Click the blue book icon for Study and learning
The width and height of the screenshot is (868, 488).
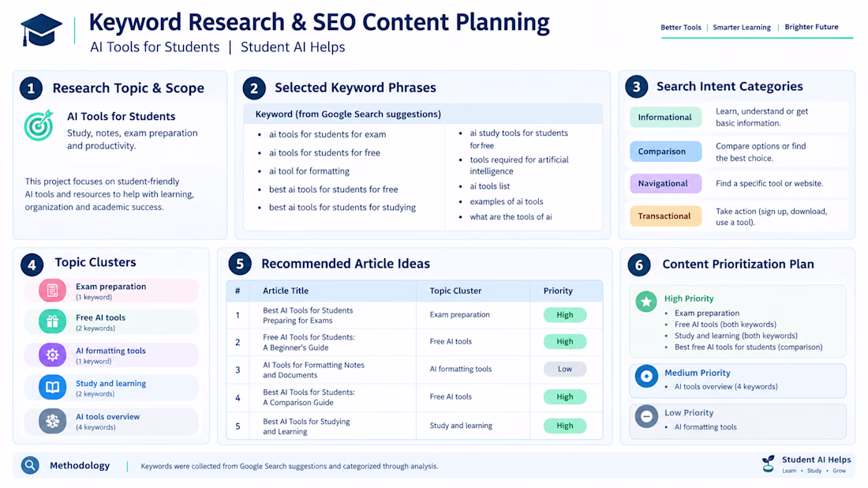point(53,387)
